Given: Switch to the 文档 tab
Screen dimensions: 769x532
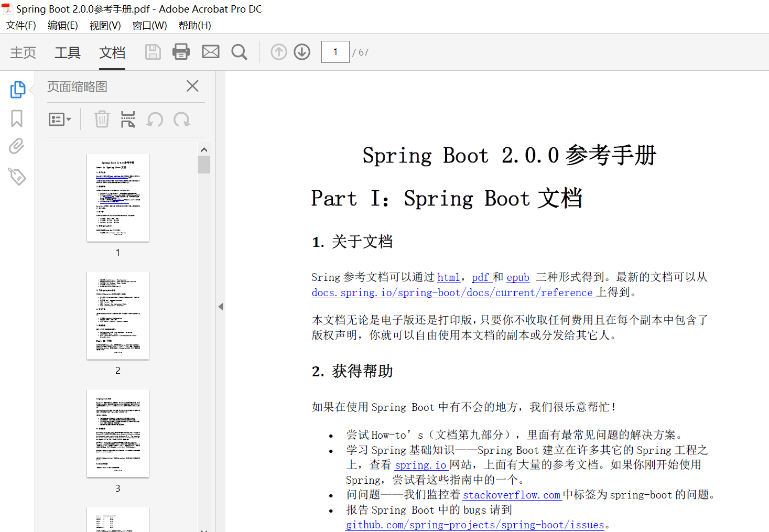Looking at the screenshot, I should coord(112,52).
